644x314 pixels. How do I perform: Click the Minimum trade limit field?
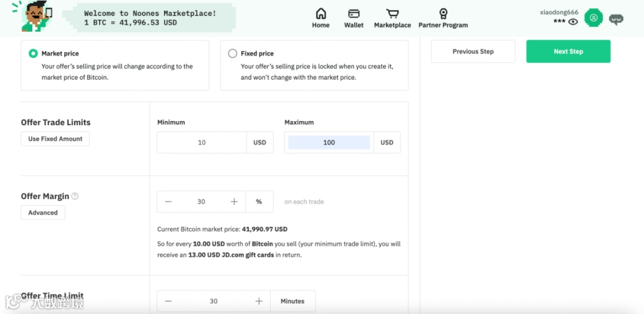(x=202, y=143)
